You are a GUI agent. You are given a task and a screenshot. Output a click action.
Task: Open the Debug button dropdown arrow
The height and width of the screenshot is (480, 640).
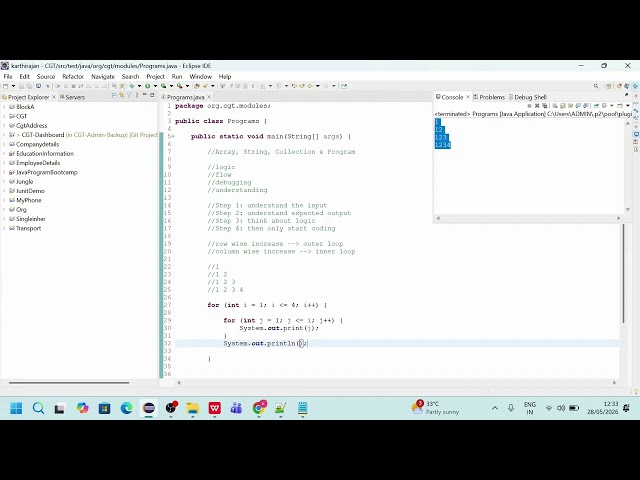139,86
